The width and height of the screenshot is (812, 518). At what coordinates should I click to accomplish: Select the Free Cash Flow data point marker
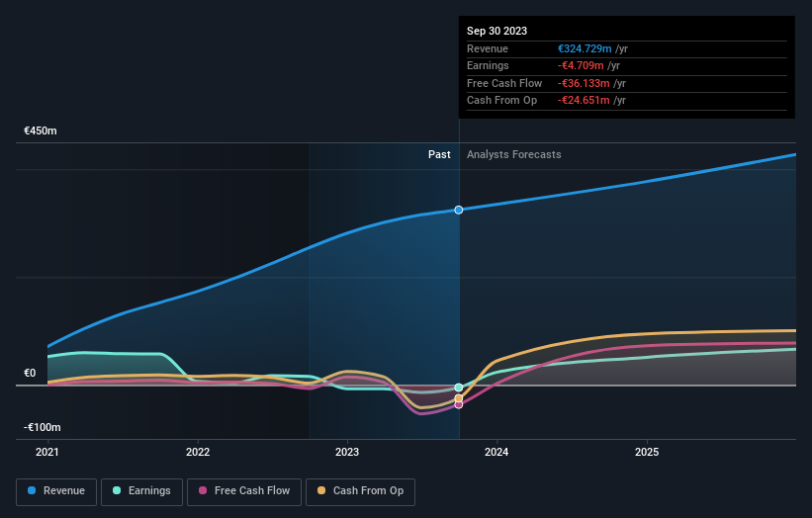click(x=459, y=404)
